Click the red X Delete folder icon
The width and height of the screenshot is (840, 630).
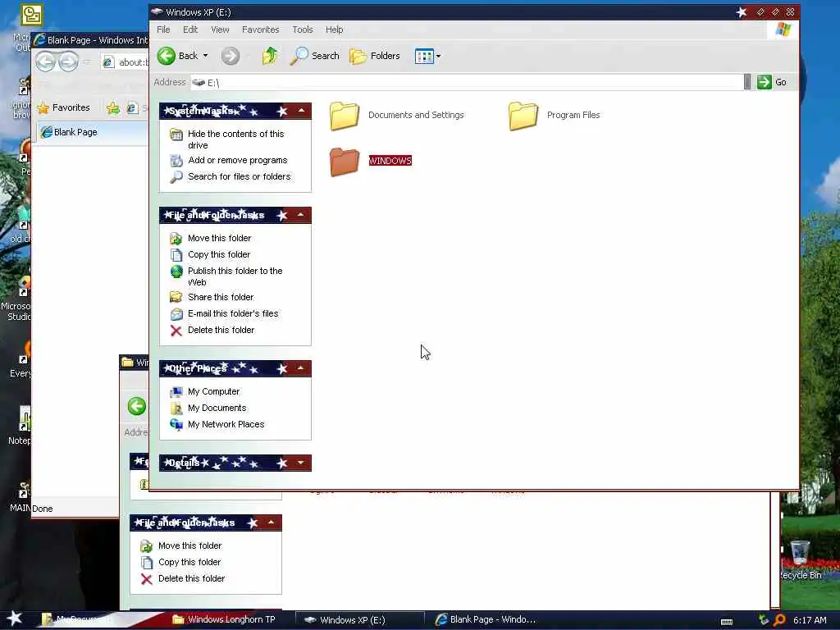[x=176, y=331]
